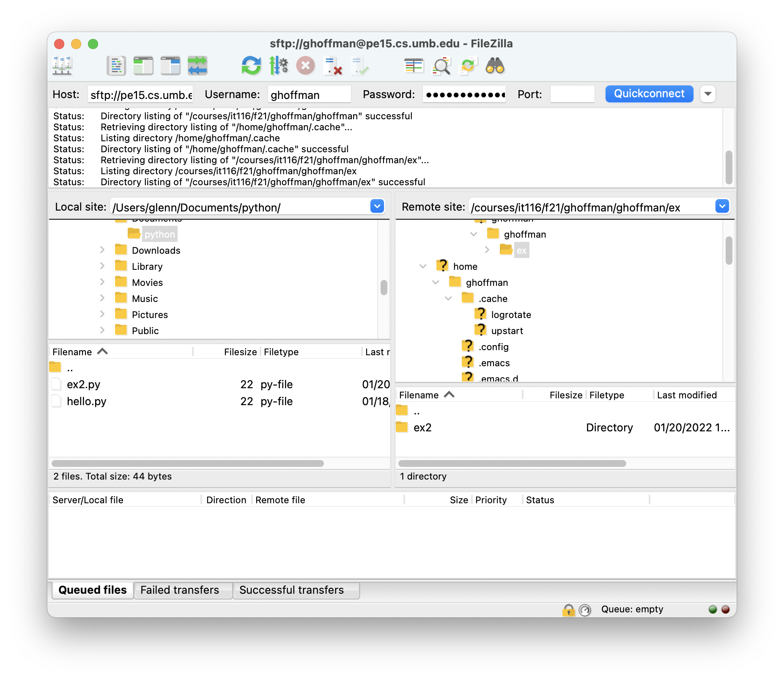Collapse the remote home folder
784x680 pixels.
coord(423,266)
